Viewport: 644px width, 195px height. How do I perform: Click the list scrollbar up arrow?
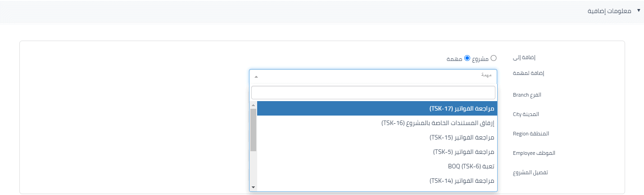pyautogui.click(x=253, y=105)
